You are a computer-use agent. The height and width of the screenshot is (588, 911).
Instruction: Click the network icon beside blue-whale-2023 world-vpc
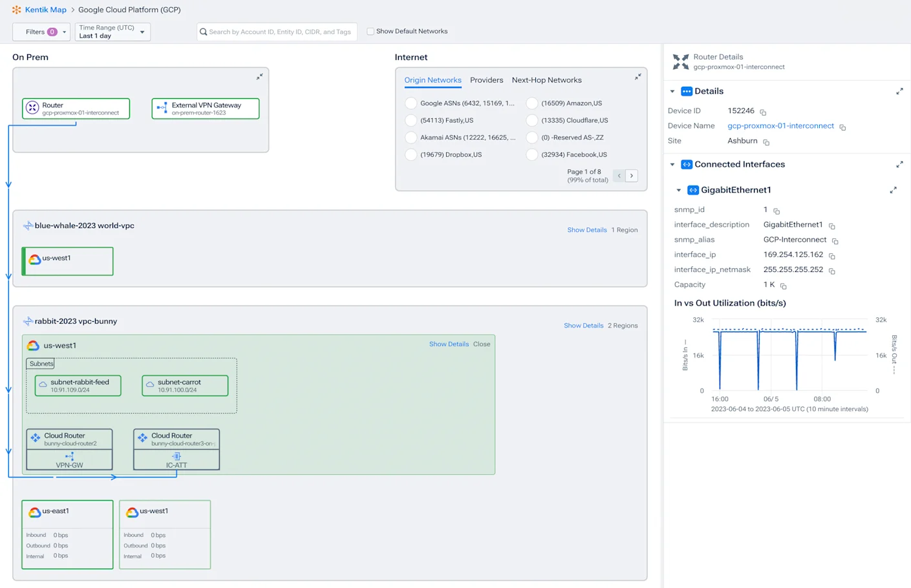click(27, 225)
